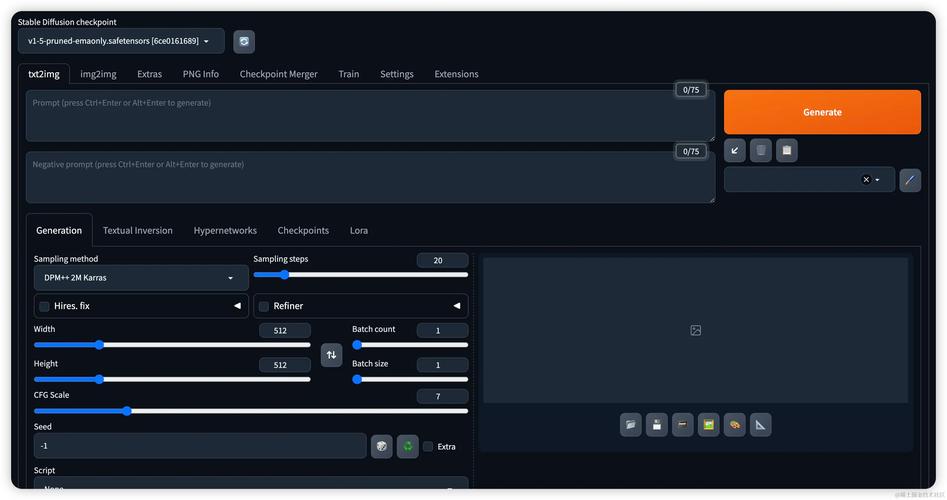947x500 pixels.
Task: Click the Width value box
Action: point(284,330)
